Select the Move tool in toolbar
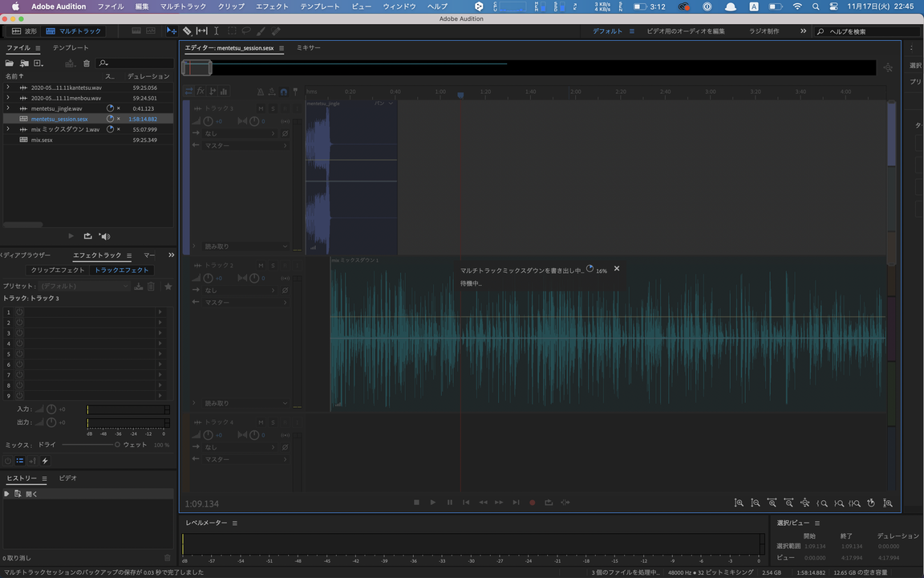Image resolution: width=924 pixels, height=578 pixels. coord(172,31)
